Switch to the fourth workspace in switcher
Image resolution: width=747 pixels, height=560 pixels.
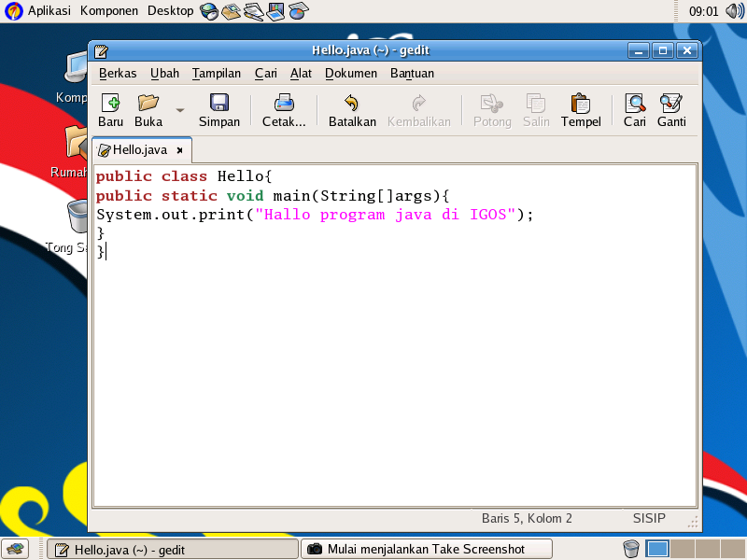[x=733, y=549]
